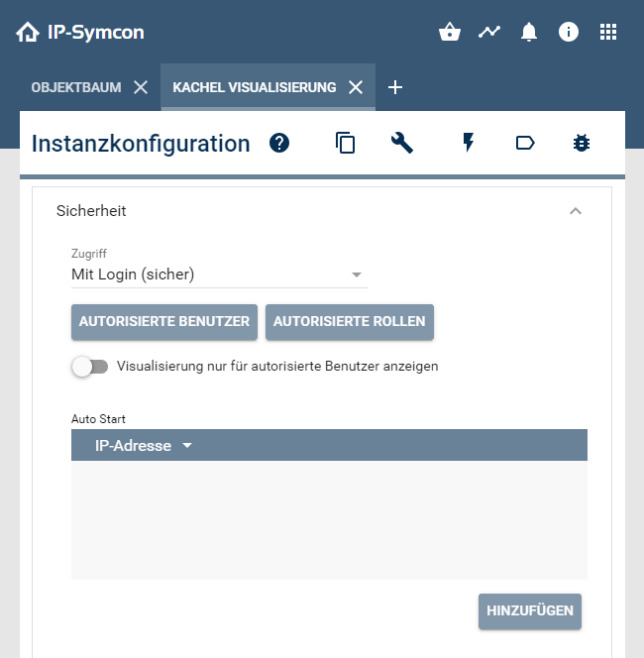Click the help question mark icon
This screenshot has width=644, height=658.
[x=279, y=143]
